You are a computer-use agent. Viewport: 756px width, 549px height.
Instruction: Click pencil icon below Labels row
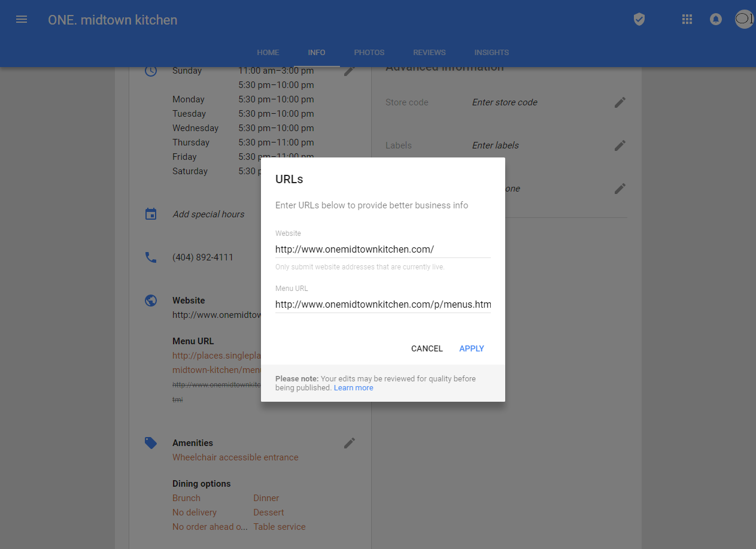620,189
